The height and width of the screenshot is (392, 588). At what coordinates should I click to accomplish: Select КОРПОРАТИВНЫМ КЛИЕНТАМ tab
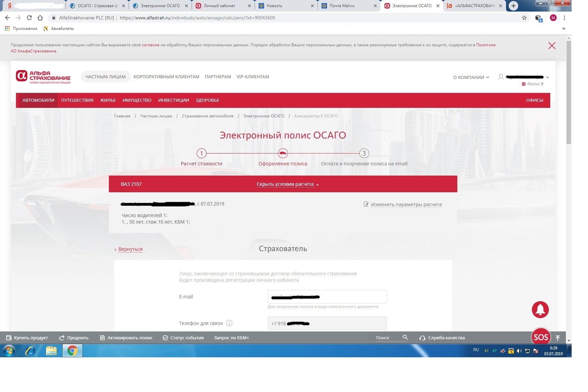(166, 77)
